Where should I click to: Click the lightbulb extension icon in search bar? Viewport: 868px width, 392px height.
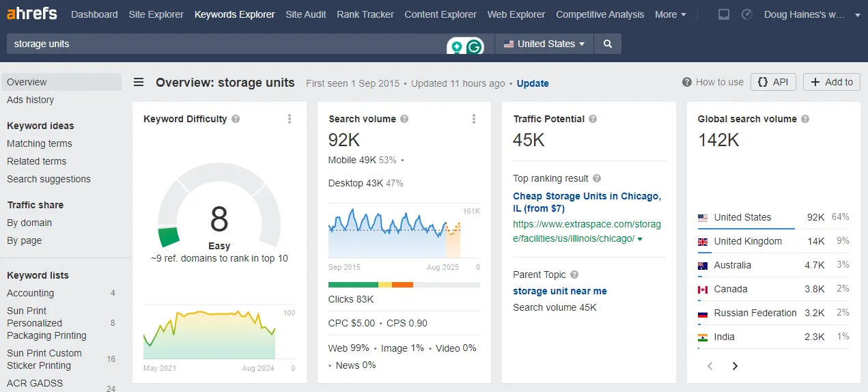(x=456, y=47)
